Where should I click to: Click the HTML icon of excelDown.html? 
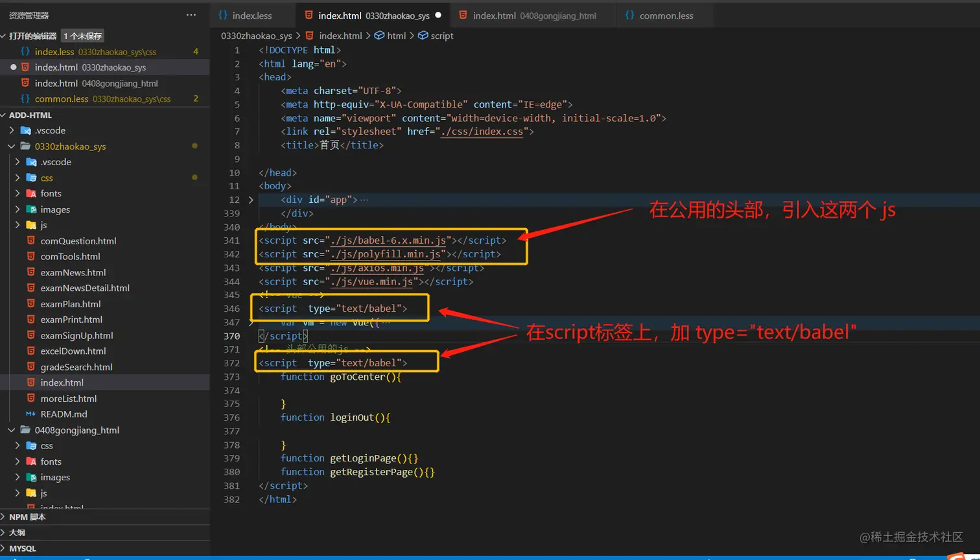click(30, 351)
